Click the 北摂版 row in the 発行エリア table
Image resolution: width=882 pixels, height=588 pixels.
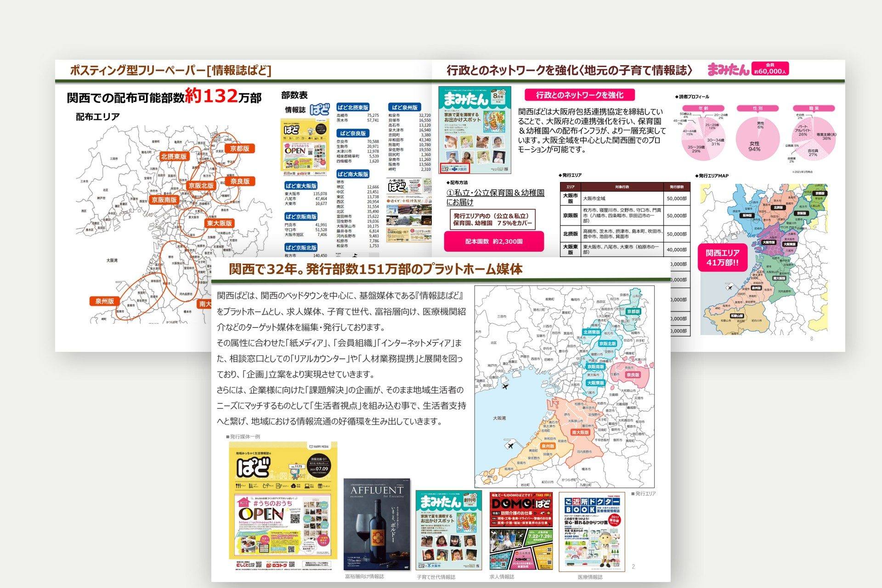(625, 234)
